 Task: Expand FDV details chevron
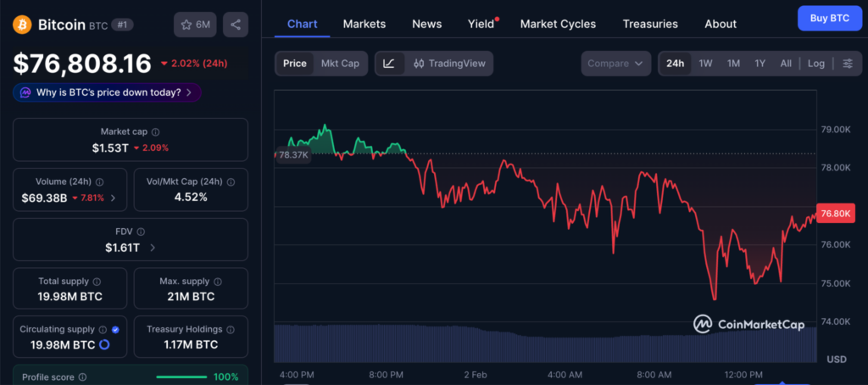tap(153, 248)
